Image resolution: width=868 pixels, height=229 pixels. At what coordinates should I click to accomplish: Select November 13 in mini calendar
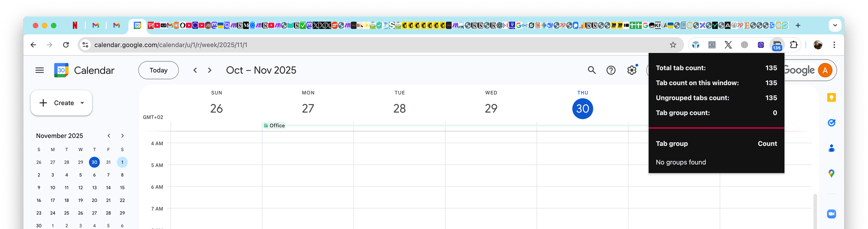point(94,188)
